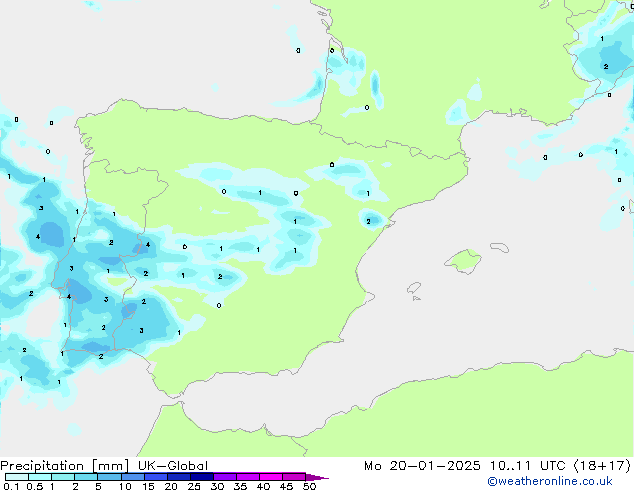Screen dimensions: 634x490
Task: Click the '45' legend scale label
Action: (x=286, y=486)
